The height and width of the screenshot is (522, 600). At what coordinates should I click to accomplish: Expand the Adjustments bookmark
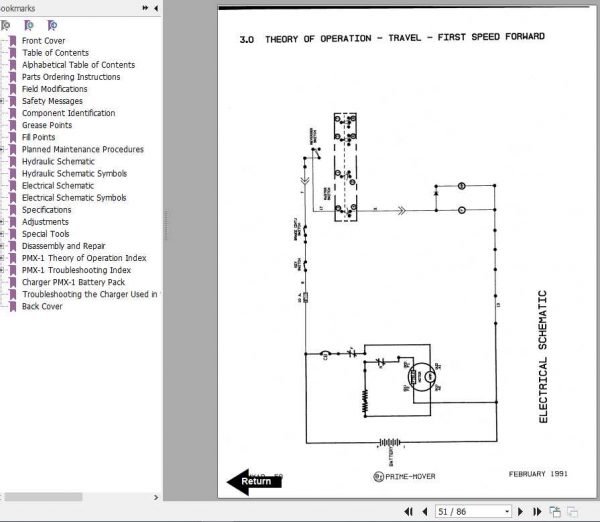[2, 222]
